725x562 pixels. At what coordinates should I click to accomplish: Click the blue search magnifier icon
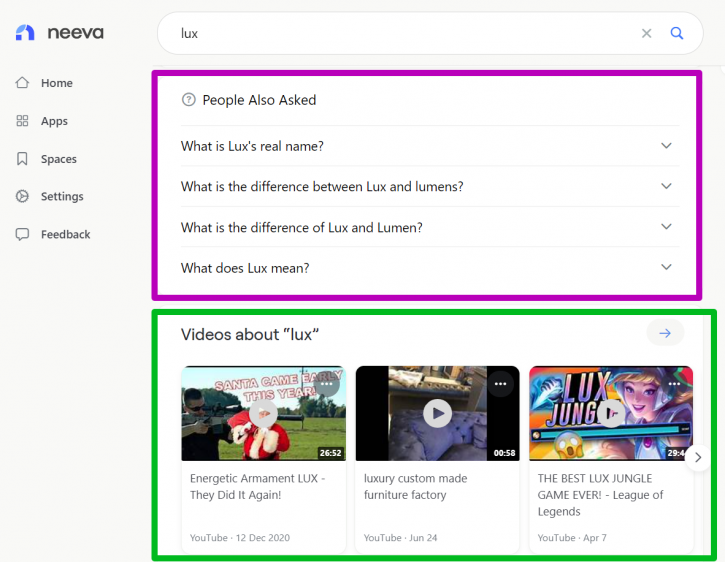tap(677, 33)
